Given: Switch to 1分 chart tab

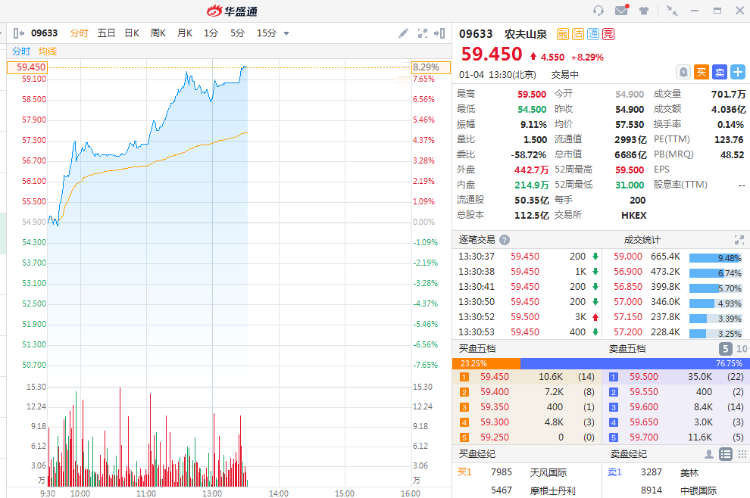Looking at the screenshot, I should (x=210, y=33).
